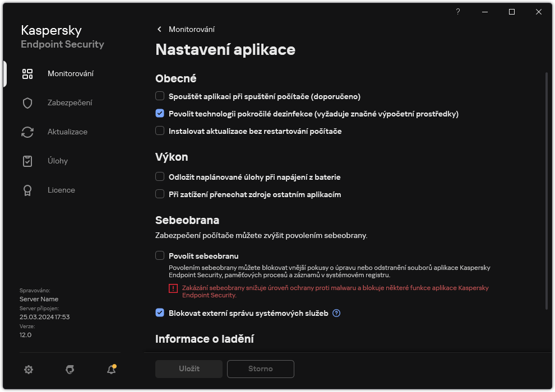Open Zabezpečení via the shield icon
555x392 pixels.
point(27,102)
